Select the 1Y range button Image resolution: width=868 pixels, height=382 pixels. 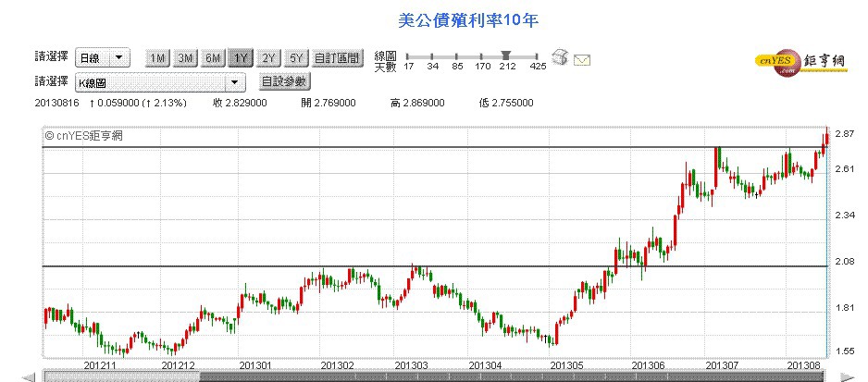[241, 58]
